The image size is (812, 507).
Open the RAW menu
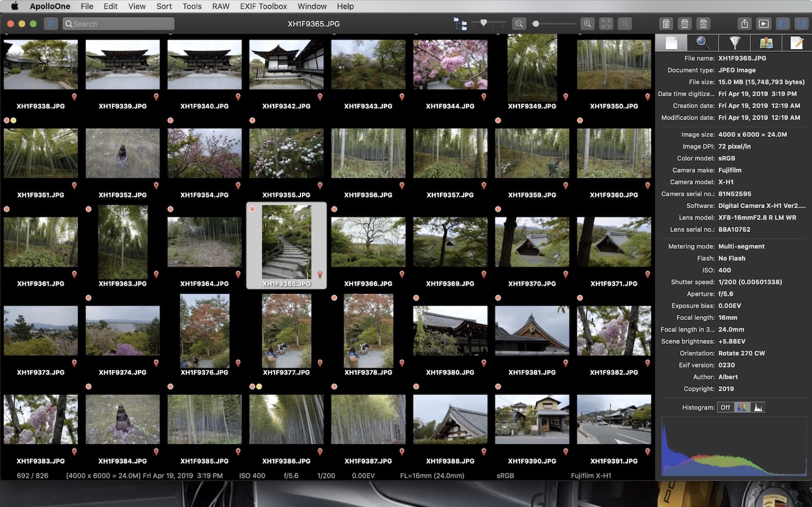[221, 6]
